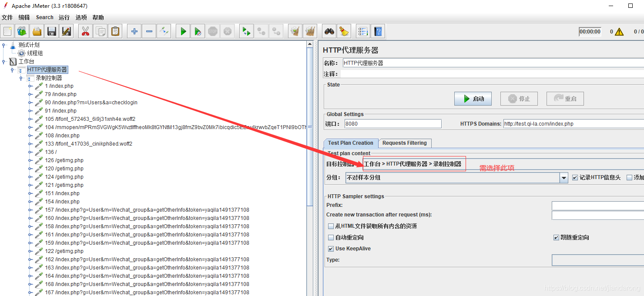Save the test plan with floppy icon
This screenshot has height=296, width=644.
pyautogui.click(x=52, y=31)
